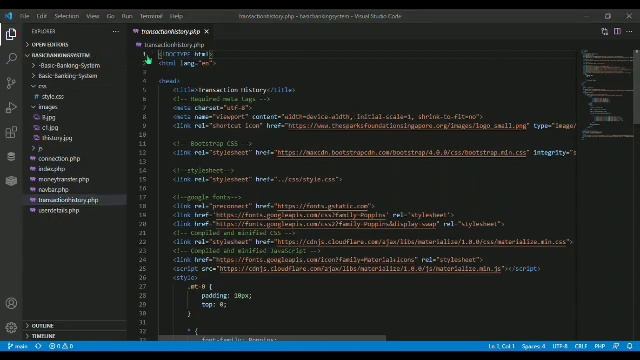
Task: Follow the fonts.gstatic.com preconnect link
Action: (322, 206)
